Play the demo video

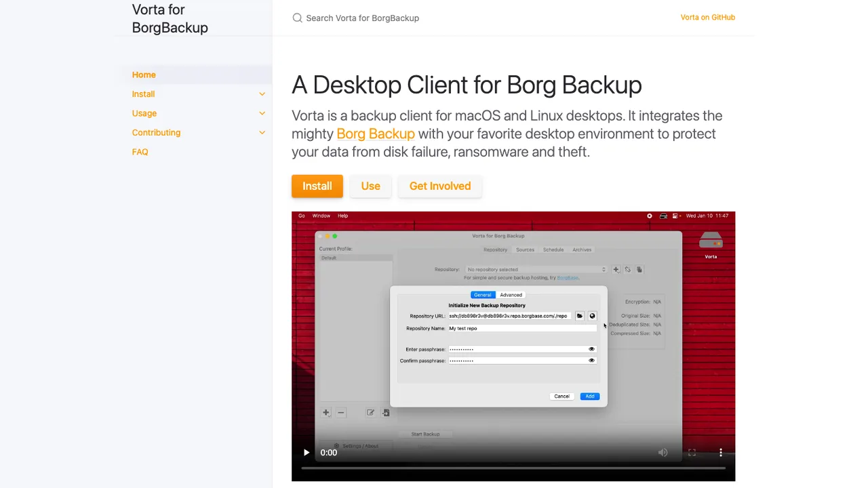point(307,453)
